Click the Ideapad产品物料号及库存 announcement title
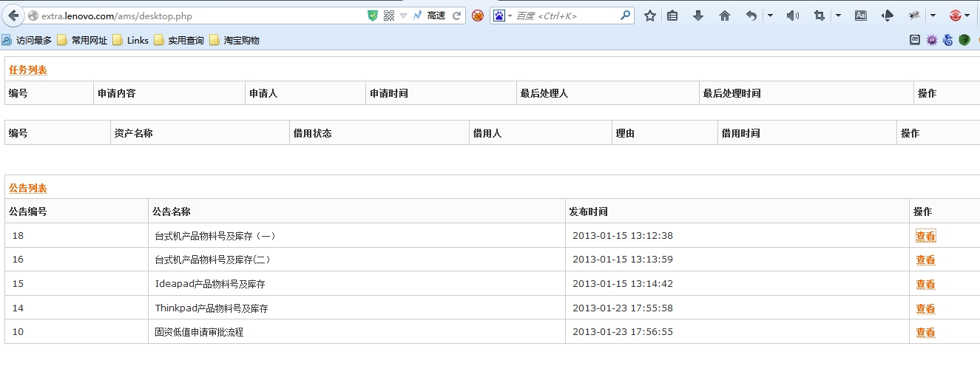 pos(210,284)
